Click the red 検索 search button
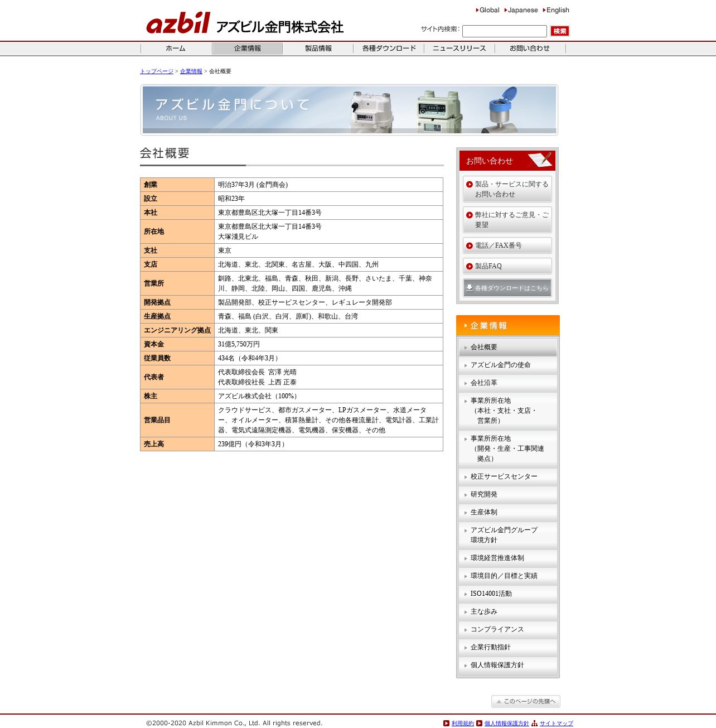The image size is (716, 728). point(560,31)
